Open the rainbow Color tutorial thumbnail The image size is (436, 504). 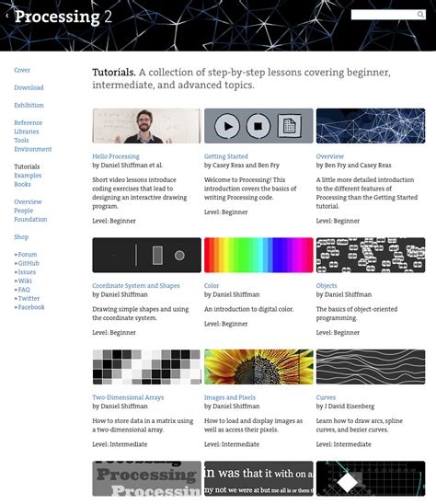click(x=258, y=255)
